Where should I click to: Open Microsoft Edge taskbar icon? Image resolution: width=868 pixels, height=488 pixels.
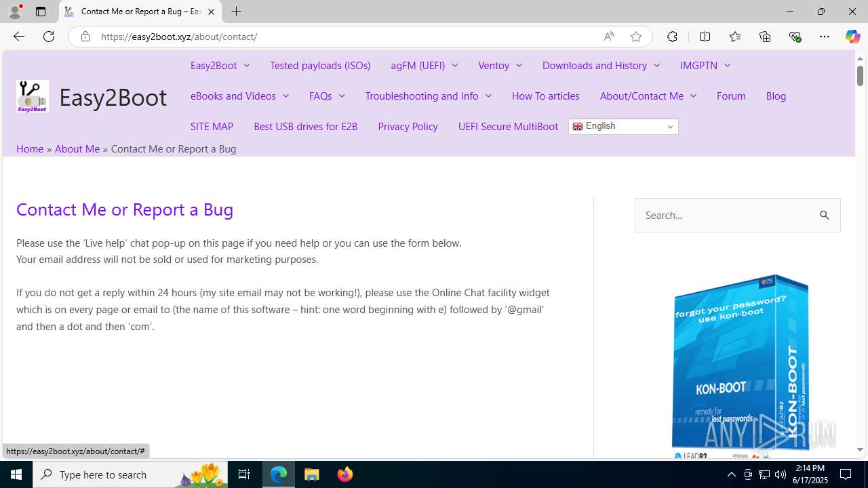[x=279, y=474]
